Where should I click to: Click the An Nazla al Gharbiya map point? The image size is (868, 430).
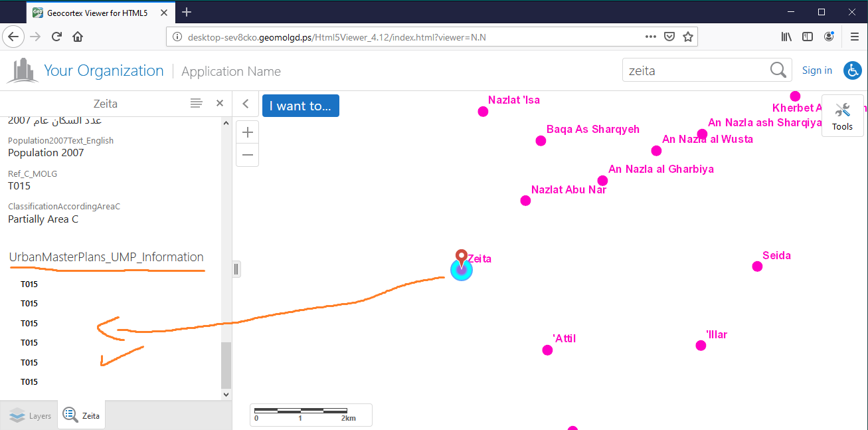point(602,180)
